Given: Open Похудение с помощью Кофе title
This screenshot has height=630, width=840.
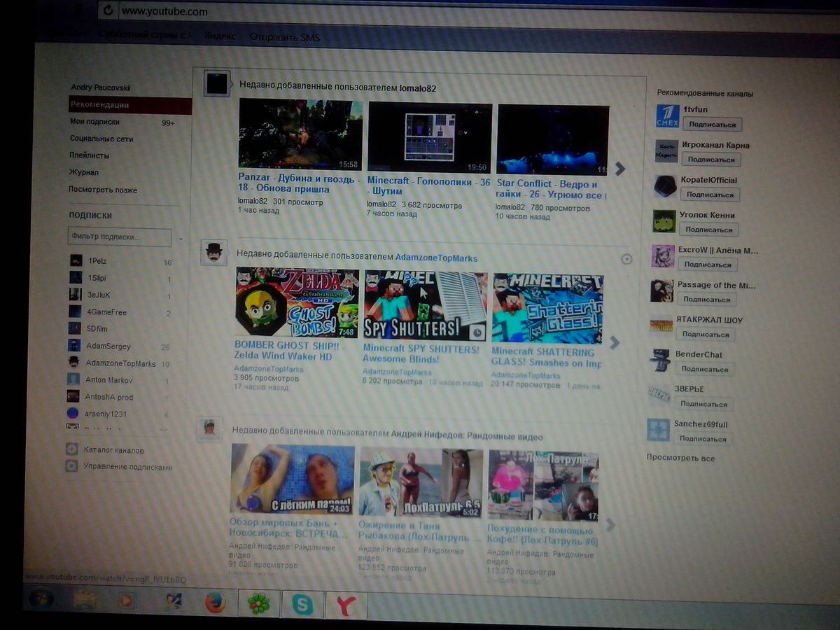Looking at the screenshot, I should coord(543,535).
